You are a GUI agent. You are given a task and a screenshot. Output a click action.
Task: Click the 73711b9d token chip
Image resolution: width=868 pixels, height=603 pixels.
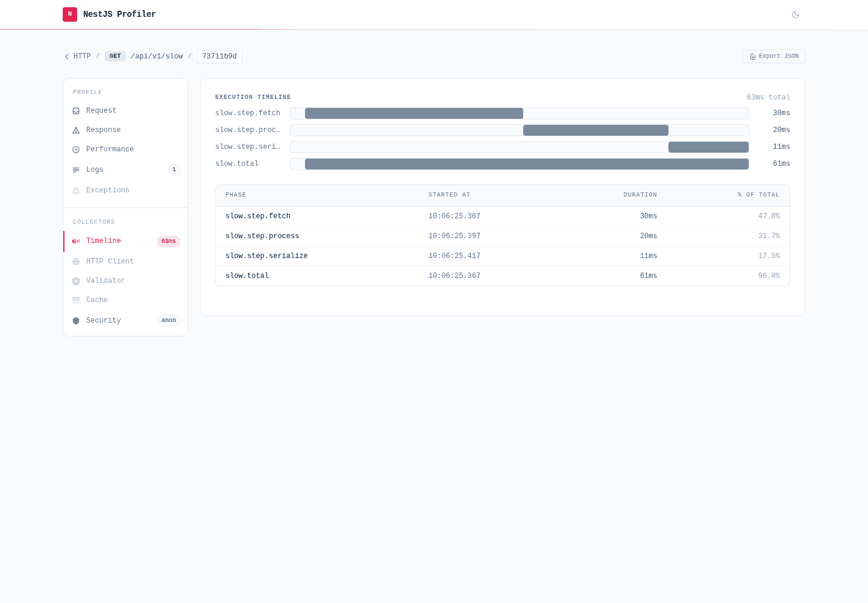[219, 56]
